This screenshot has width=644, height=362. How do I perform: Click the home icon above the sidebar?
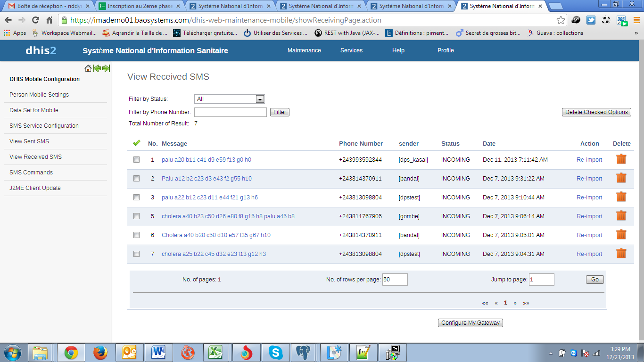pyautogui.click(x=88, y=68)
